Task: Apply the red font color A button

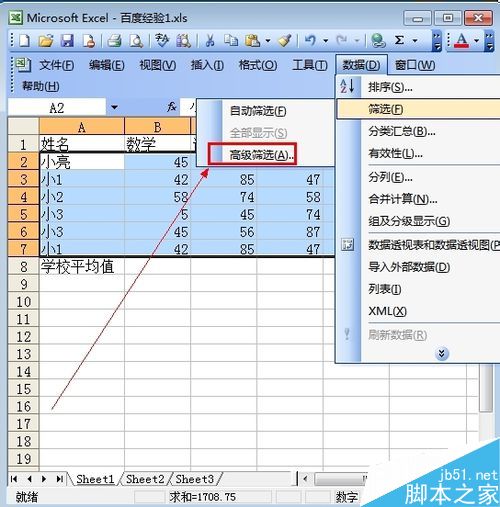Action: (x=461, y=41)
